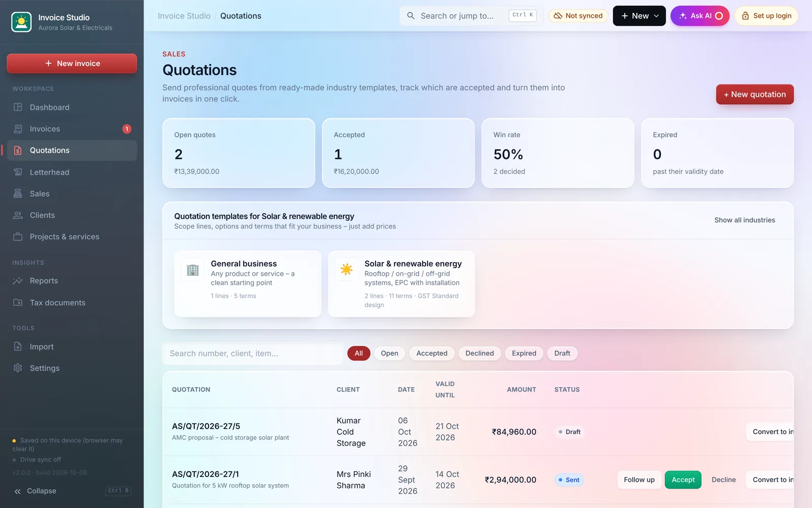
Task: Convert Kumar Cold Storage quote to invoice
Action: 770,432
